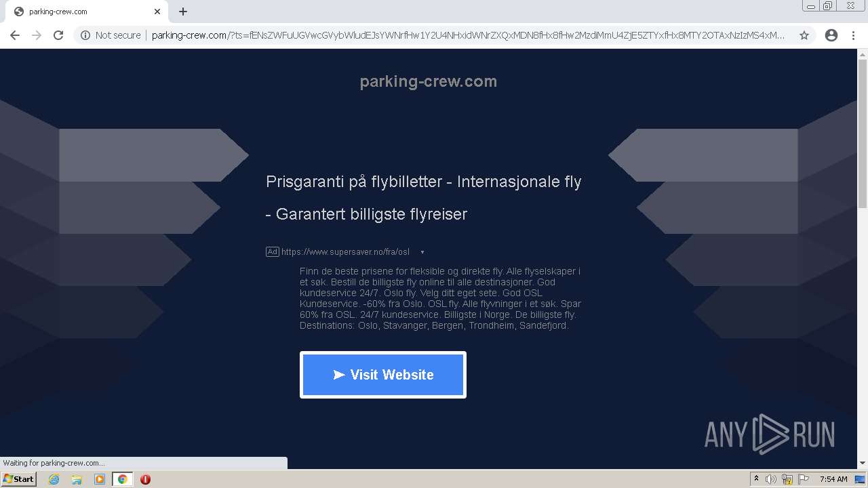Click the Visit Website button
The width and height of the screenshot is (868, 488).
(383, 375)
